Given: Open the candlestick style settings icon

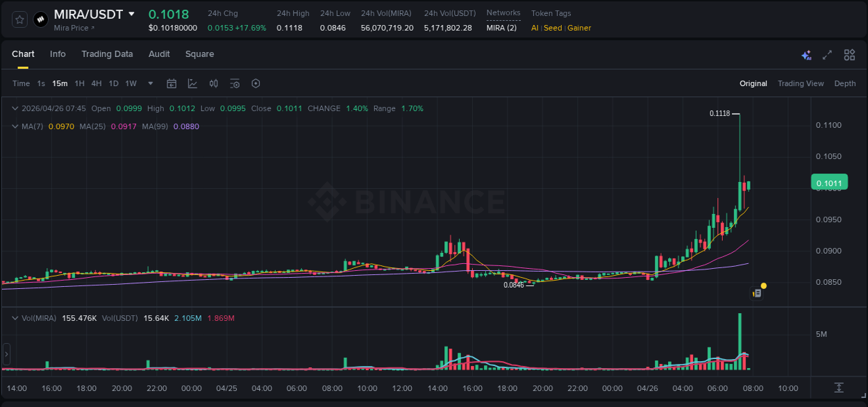Looking at the screenshot, I should (x=213, y=83).
